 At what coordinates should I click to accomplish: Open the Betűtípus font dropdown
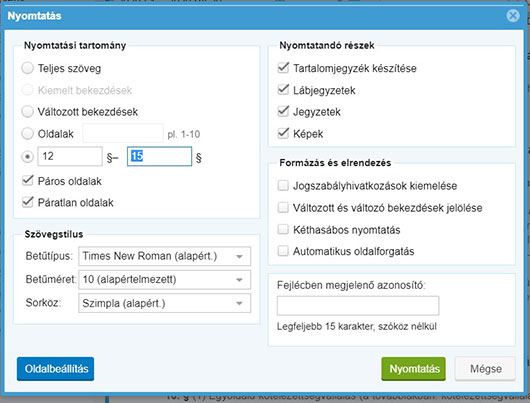pos(165,256)
